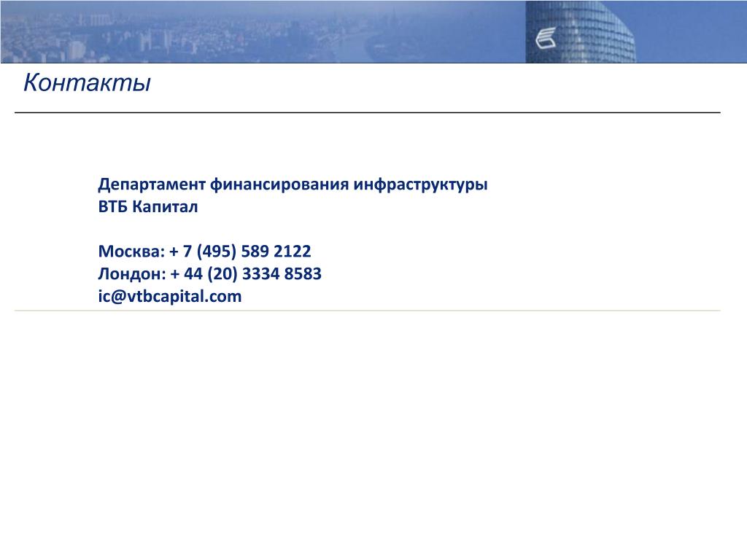
Task: Click the London phone number line
Action: click(x=209, y=274)
